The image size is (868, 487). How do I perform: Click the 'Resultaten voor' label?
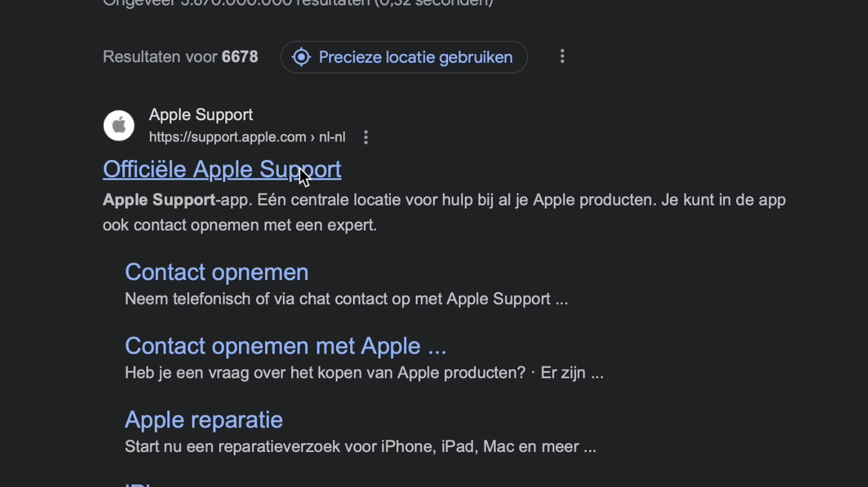click(160, 56)
